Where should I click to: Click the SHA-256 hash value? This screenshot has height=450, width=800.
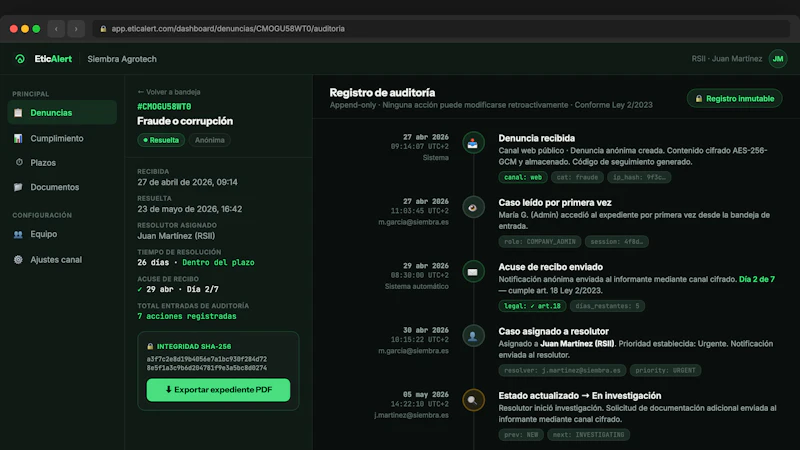coord(207,363)
